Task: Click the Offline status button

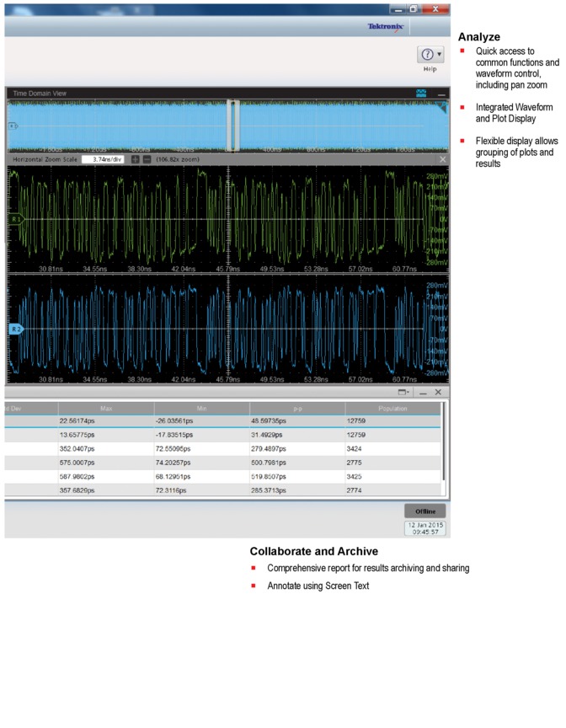Action: pos(425,511)
